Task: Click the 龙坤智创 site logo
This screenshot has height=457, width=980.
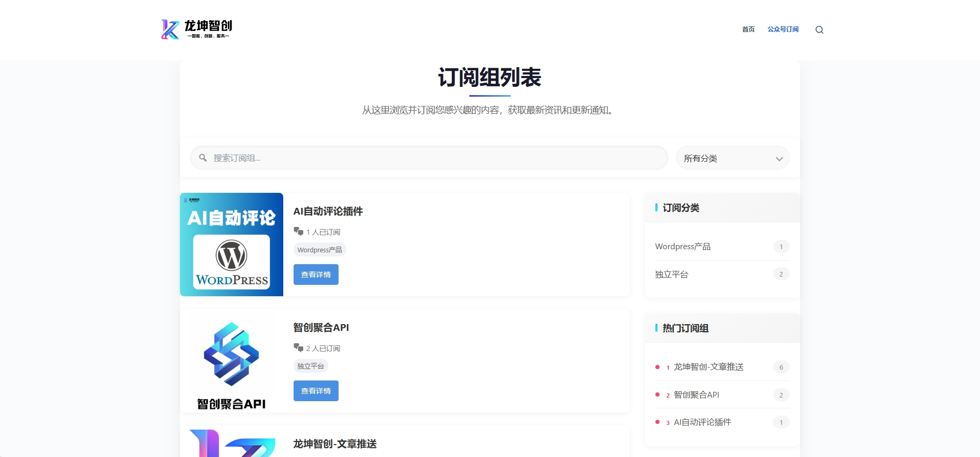Action: (197, 29)
